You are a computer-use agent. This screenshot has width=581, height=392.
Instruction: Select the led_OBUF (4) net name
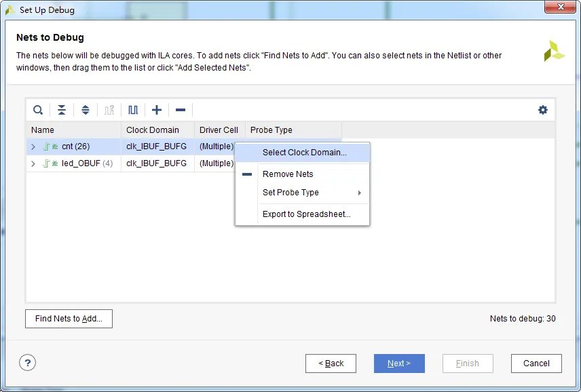(87, 163)
